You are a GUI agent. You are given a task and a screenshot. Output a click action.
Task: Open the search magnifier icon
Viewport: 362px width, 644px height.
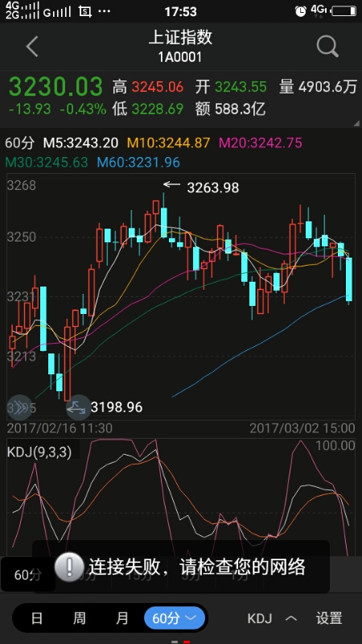coord(327,47)
